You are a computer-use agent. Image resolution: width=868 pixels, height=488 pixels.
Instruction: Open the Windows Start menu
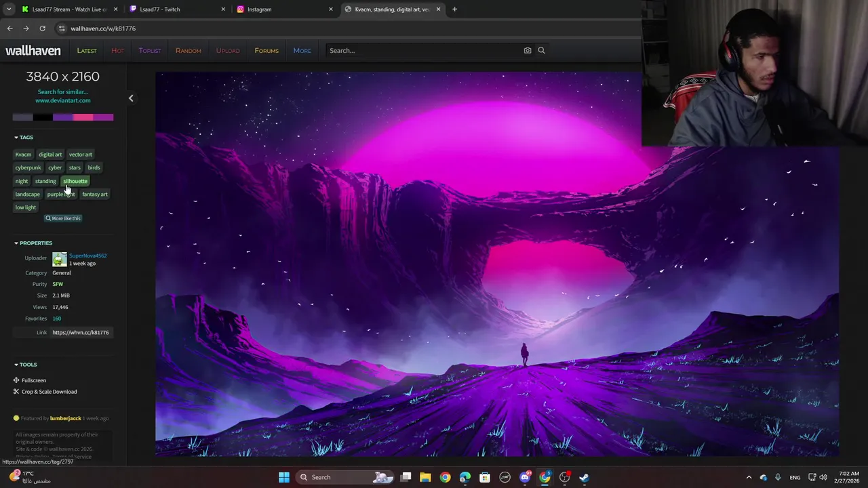pyautogui.click(x=284, y=477)
